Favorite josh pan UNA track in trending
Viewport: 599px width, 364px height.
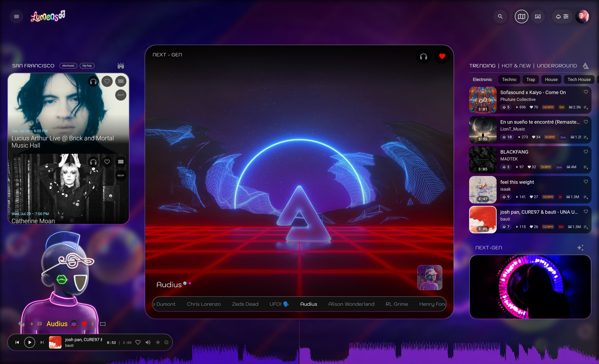(586, 212)
